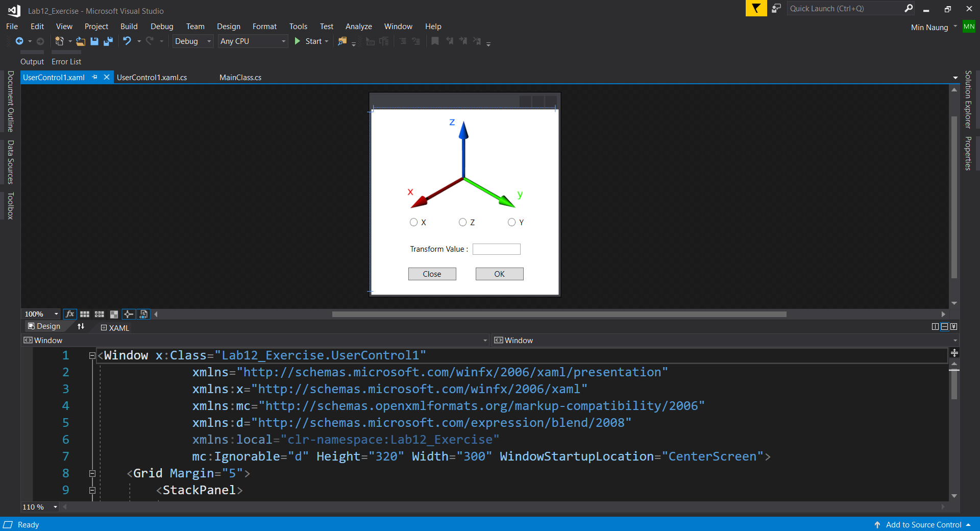Open the Debug configuration dropdown

tap(209, 41)
